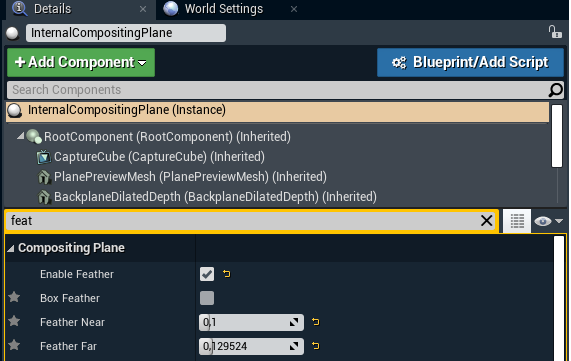571x361 pixels.
Task: Click the favorite star beside Box Feather
Action: pos(14,297)
